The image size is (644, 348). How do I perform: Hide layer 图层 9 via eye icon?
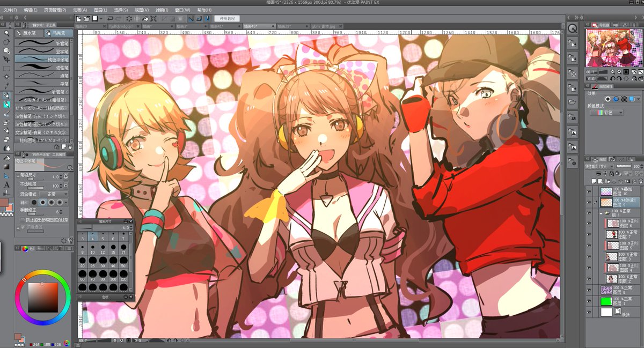589,203
